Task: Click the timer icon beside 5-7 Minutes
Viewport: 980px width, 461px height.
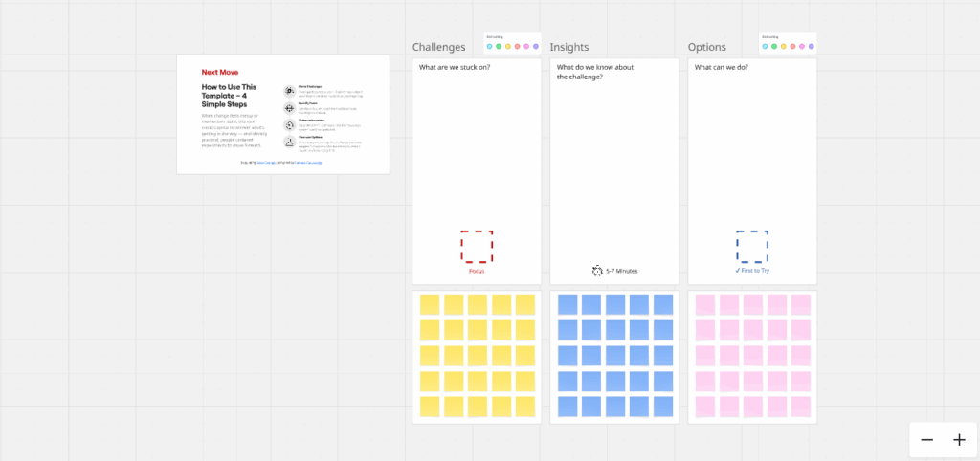Action: click(x=597, y=271)
